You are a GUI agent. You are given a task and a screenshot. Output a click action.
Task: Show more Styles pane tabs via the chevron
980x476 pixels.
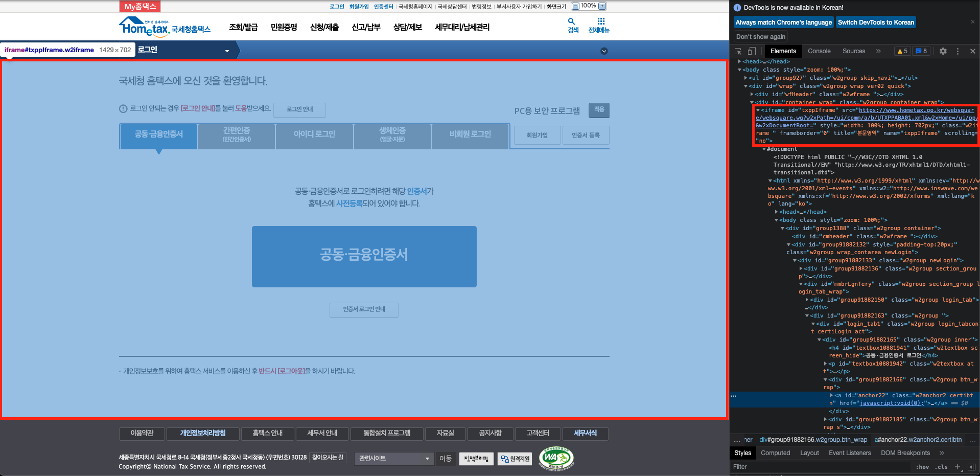pyautogui.click(x=942, y=453)
